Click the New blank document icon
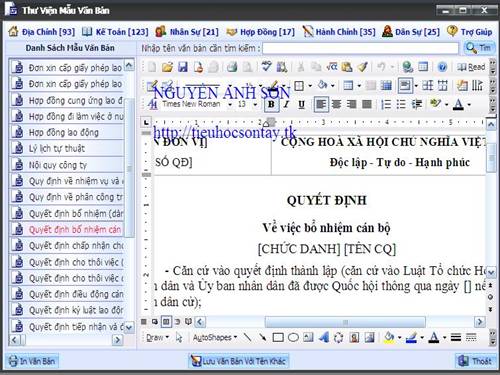This screenshot has height=375, width=500. point(152,67)
